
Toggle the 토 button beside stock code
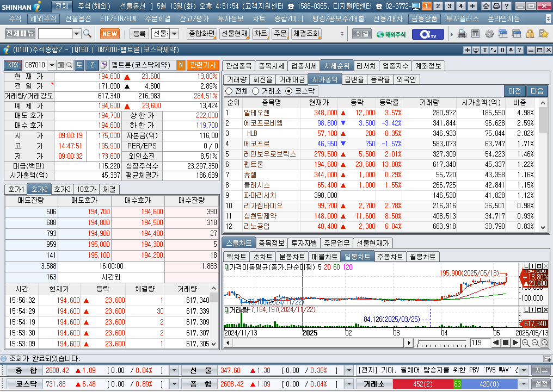79,65
